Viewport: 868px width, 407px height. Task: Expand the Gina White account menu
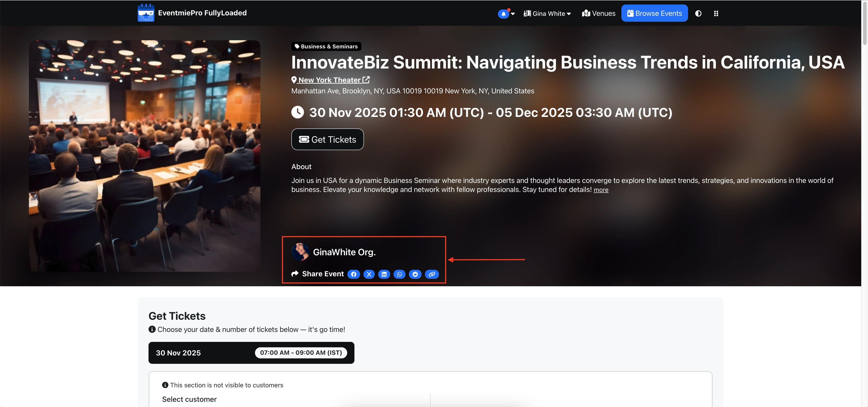[x=547, y=14]
